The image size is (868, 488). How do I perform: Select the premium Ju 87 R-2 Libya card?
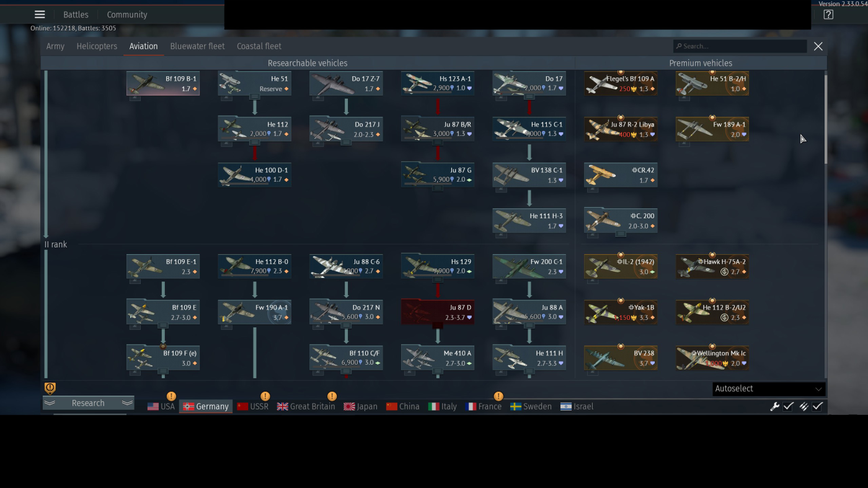[621, 129]
